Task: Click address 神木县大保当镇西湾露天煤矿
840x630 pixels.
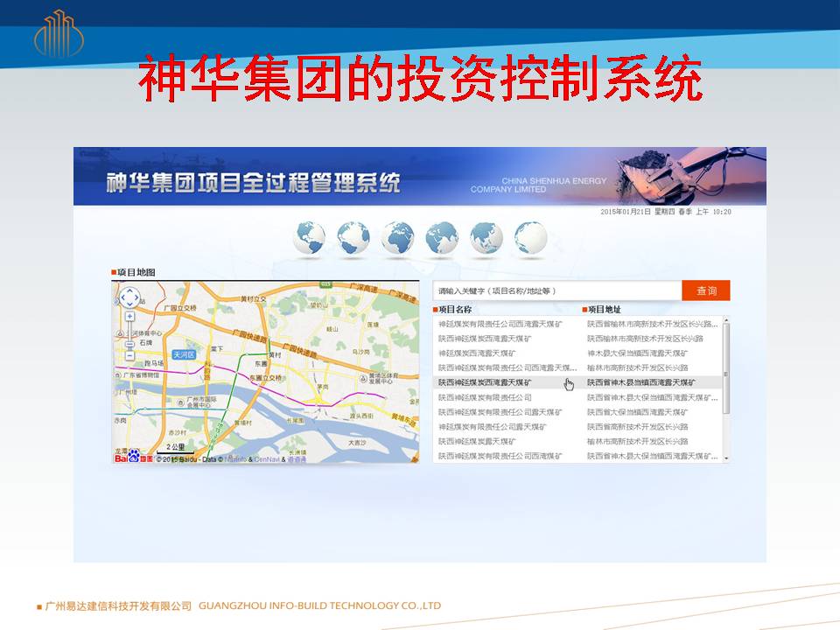Action: [x=638, y=353]
